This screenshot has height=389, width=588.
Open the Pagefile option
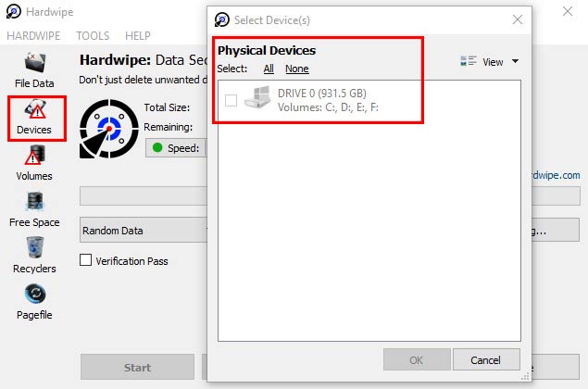34,302
